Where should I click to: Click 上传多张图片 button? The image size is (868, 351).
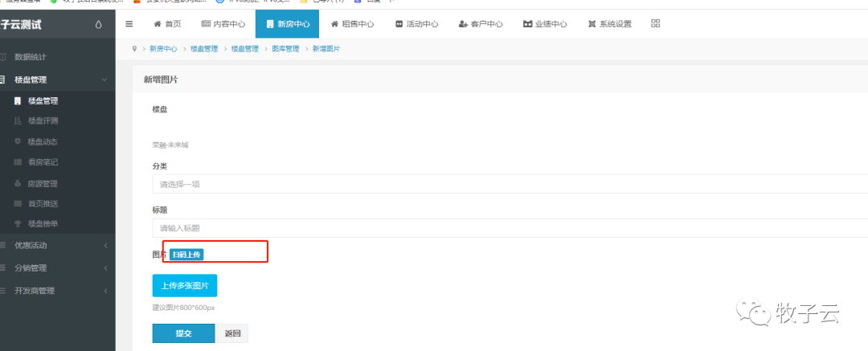pos(185,286)
